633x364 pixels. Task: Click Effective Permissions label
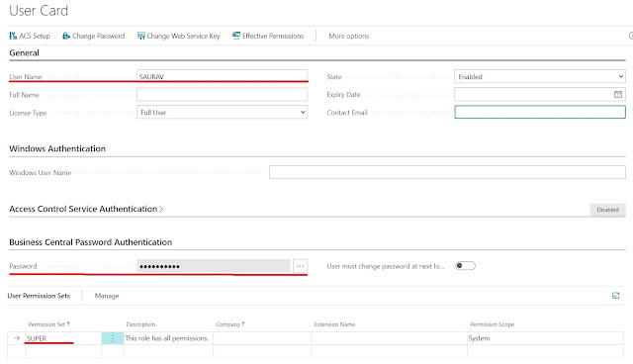pos(273,36)
